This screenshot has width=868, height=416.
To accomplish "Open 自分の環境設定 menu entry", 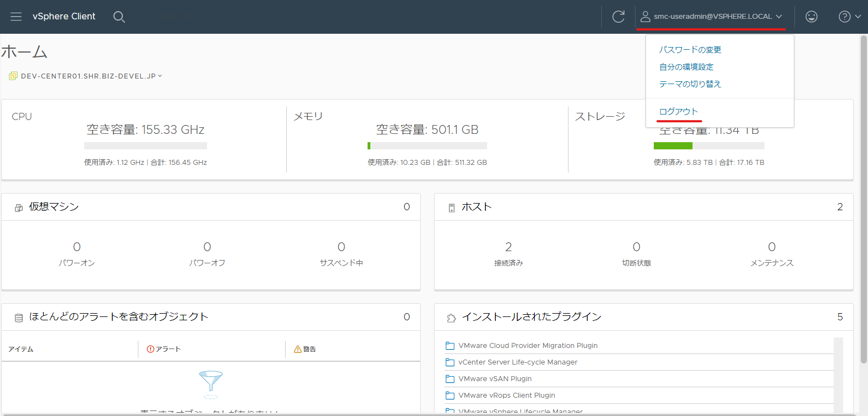I will click(686, 67).
